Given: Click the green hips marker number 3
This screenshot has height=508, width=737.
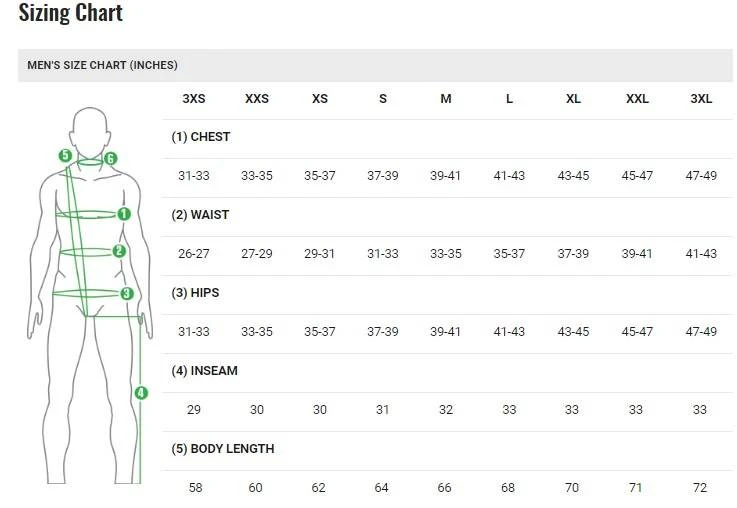Looking at the screenshot, I should [x=127, y=293].
